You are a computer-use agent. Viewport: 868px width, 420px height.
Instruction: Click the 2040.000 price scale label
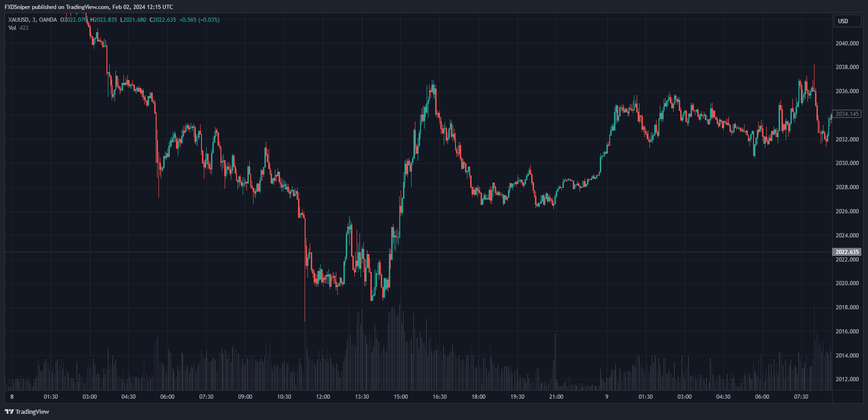847,44
